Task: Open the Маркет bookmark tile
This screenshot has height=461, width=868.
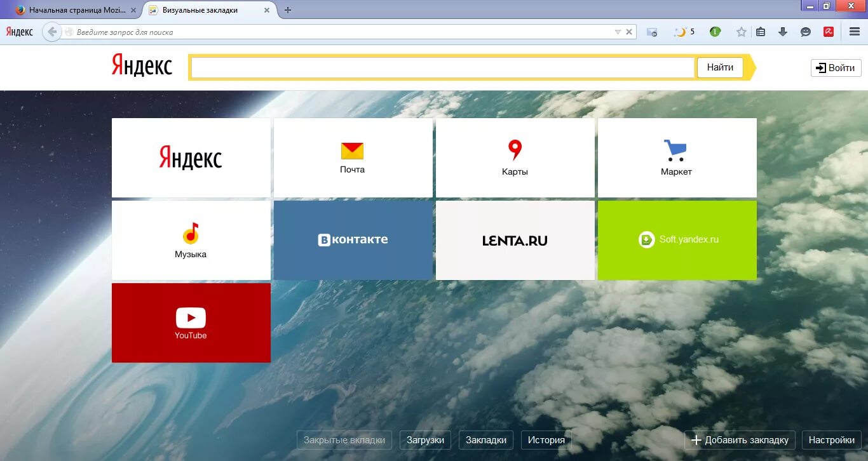Action: pyautogui.click(x=677, y=157)
